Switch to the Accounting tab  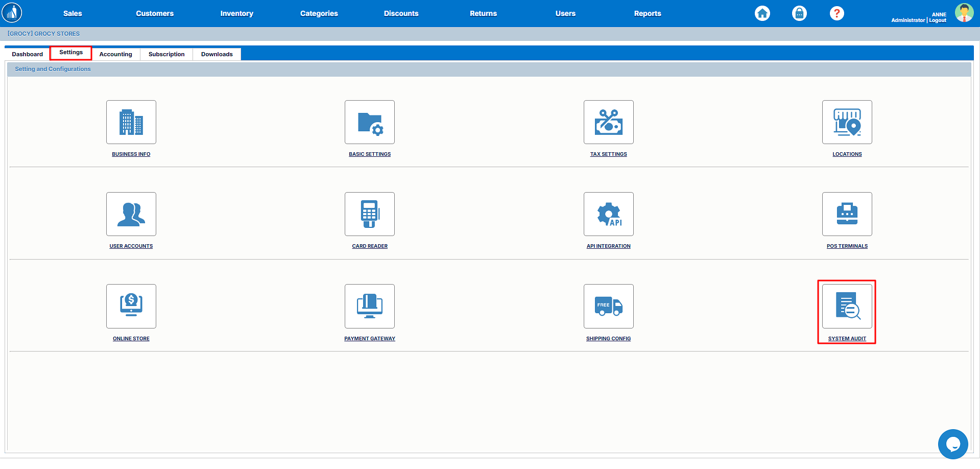point(115,54)
